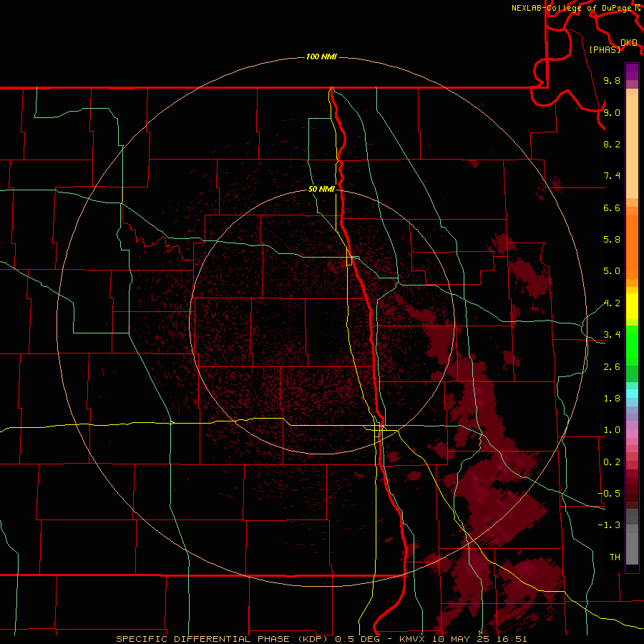Image resolution: width=644 pixels, height=644 pixels.
Task: Click the 1.8 scale value
Action: [x=612, y=399]
